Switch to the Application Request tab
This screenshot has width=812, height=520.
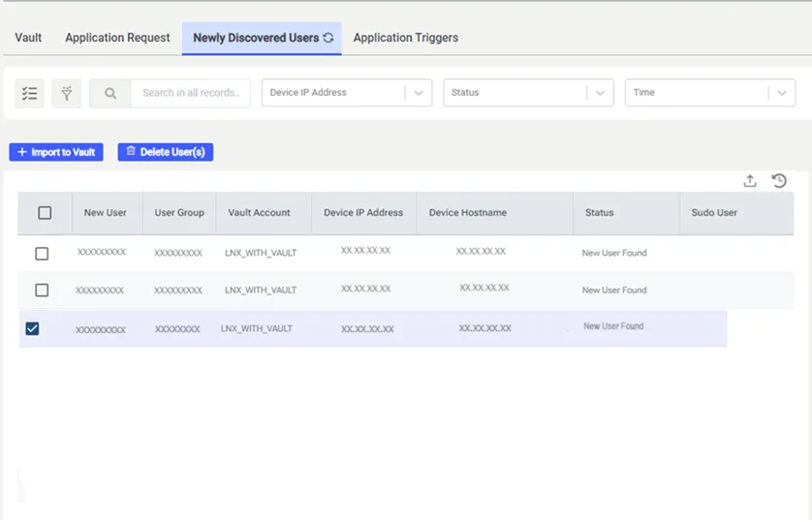click(x=117, y=38)
